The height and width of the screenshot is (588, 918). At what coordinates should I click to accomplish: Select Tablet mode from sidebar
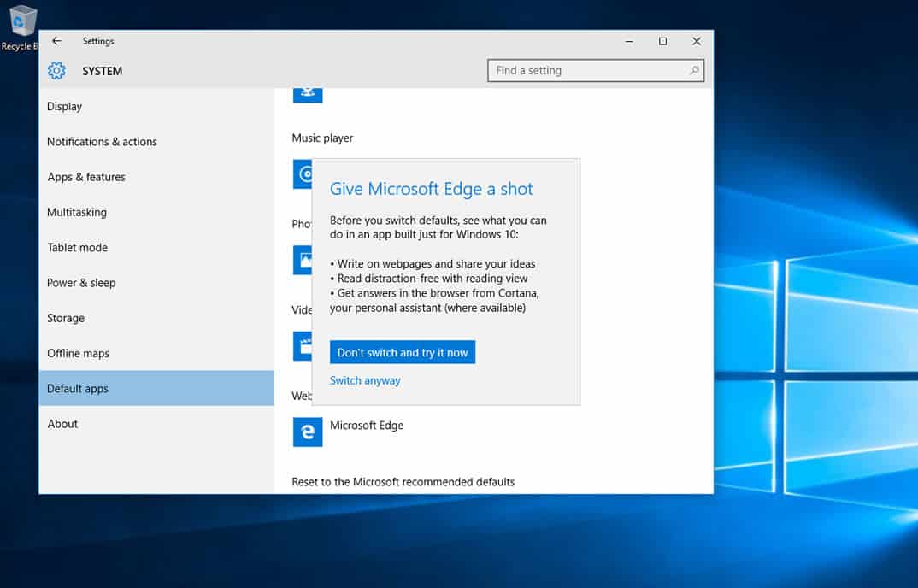tap(77, 248)
